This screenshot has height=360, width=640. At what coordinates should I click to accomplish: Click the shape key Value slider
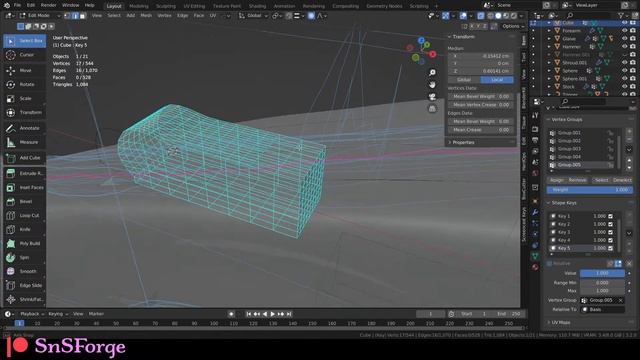tap(602, 273)
